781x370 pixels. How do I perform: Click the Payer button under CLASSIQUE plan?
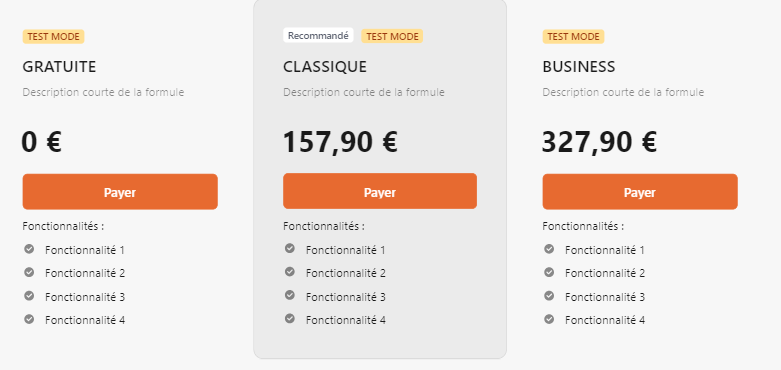(x=380, y=191)
